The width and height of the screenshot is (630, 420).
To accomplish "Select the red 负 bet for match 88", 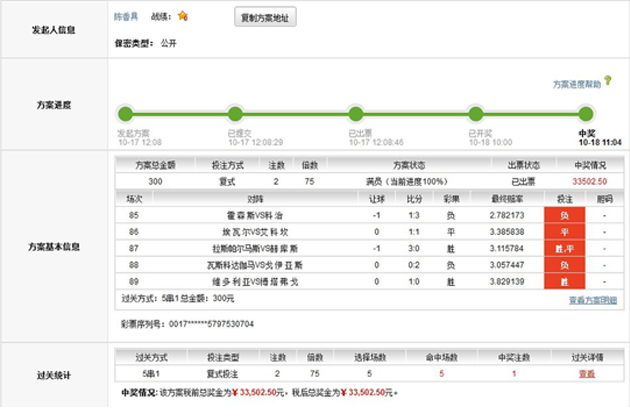I will (x=564, y=264).
